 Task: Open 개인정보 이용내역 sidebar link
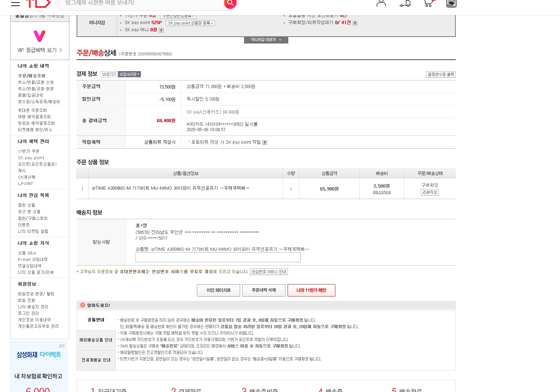35,320
